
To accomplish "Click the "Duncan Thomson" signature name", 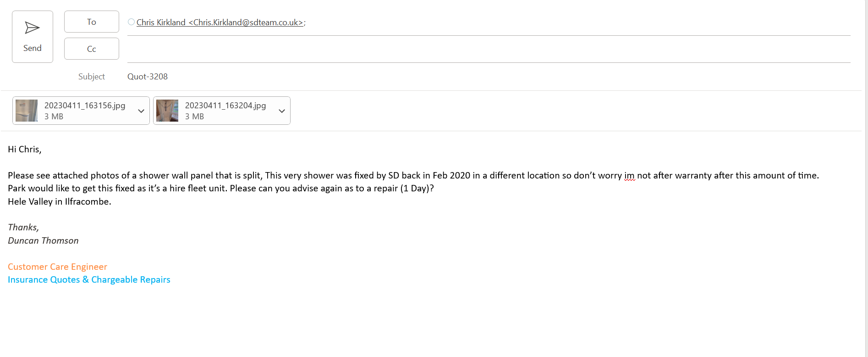I will point(43,241).
